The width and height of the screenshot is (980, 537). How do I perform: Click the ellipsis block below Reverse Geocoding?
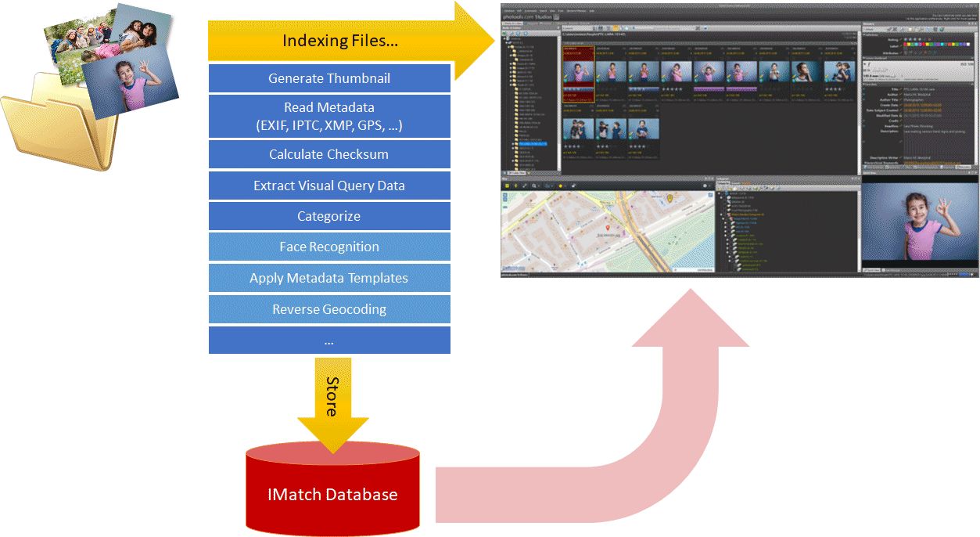pyautogui.click(x=329, y=341)
